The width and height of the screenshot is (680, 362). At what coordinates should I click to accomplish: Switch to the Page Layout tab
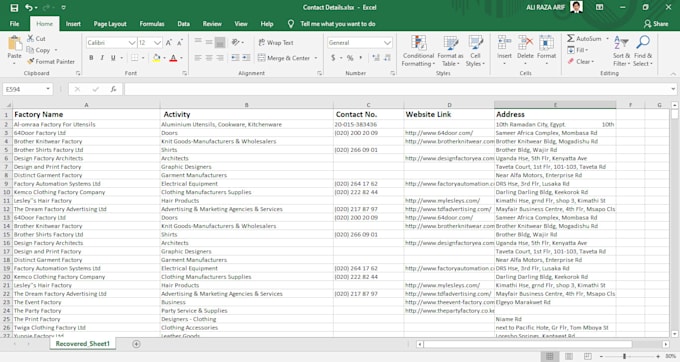tap(110, 24)
